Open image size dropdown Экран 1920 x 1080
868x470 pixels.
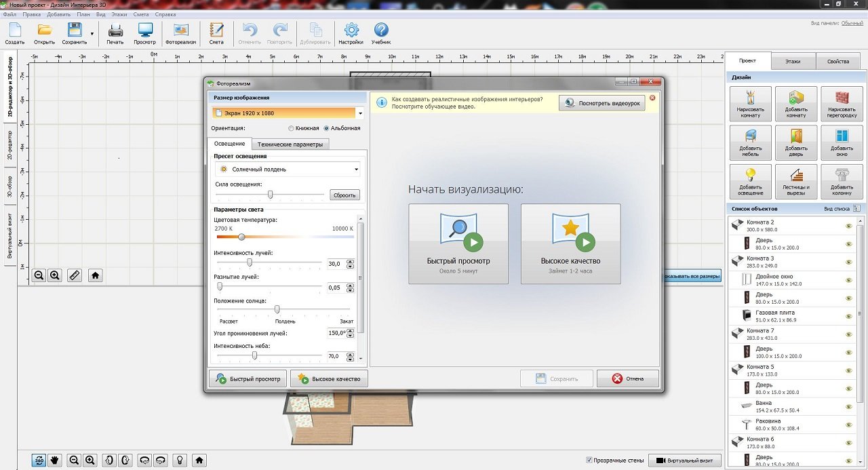point(288,113)
